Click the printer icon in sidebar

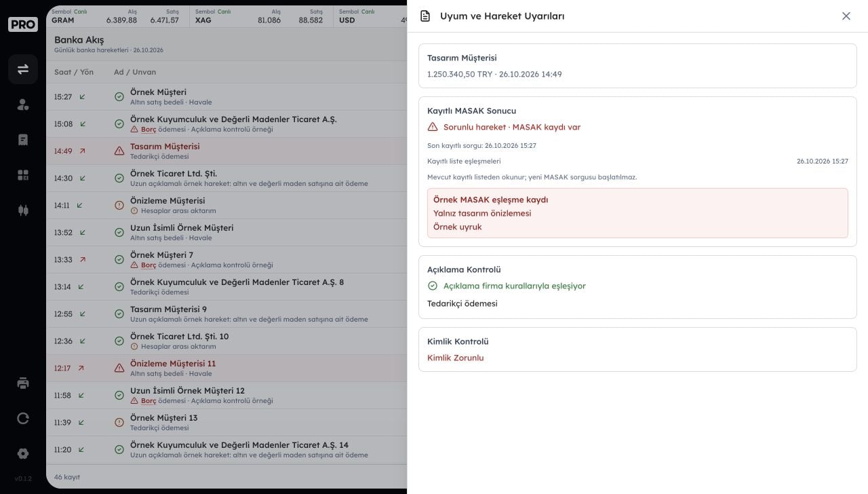click(x=23, y=383)
